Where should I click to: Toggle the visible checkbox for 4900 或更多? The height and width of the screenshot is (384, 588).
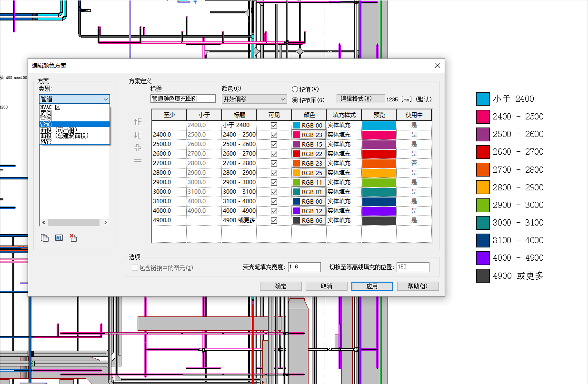click(x=274, y=220)
